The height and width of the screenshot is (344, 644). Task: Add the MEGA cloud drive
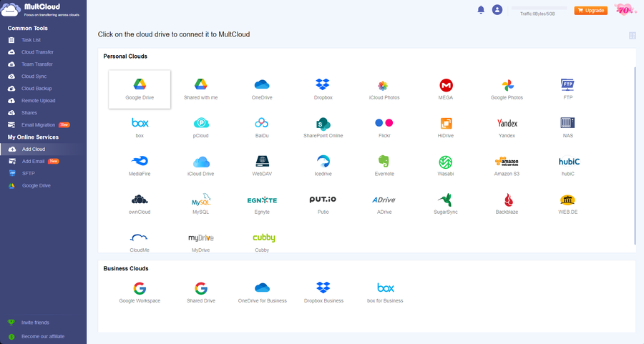pyautogui.click(x=446, y=89)
